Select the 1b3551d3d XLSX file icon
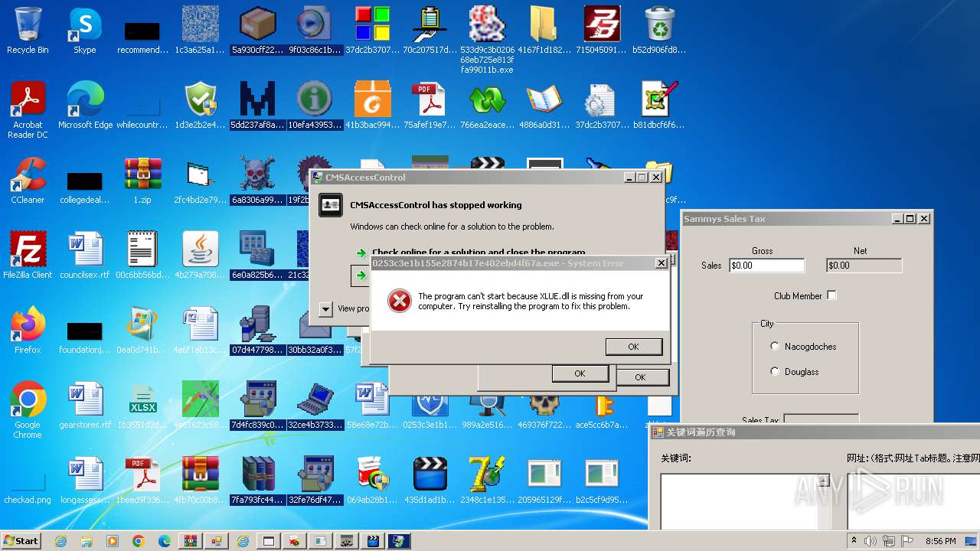 tap(142, 406)
